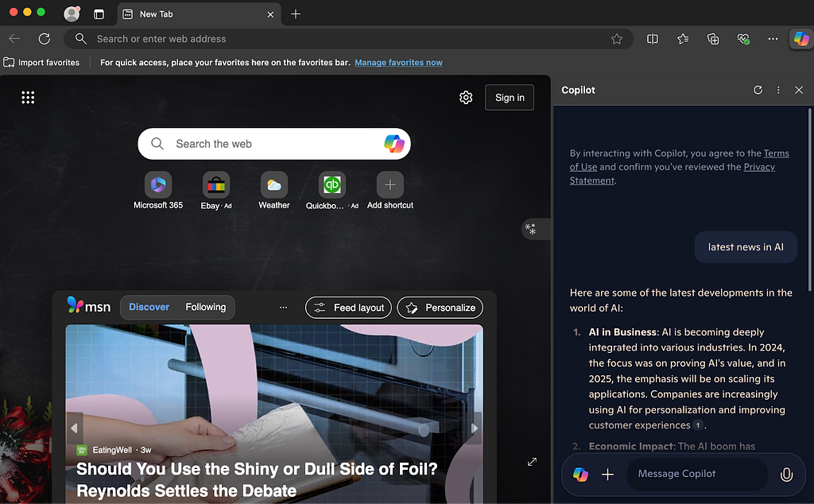Open the apps grid launcher icon
Viewport: 814px width, 504px height.
(28, 98)
